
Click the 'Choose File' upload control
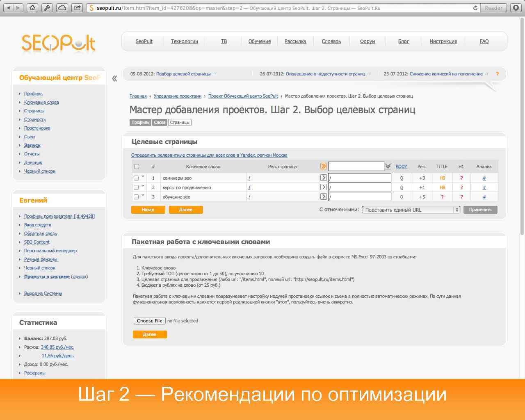click(x=149, y=321)
